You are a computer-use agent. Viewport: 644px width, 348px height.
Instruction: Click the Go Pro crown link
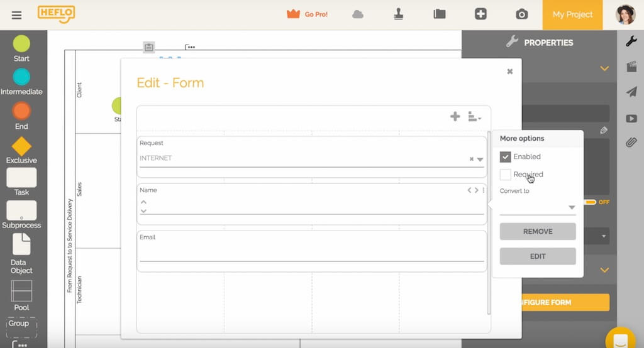[307, 14]
